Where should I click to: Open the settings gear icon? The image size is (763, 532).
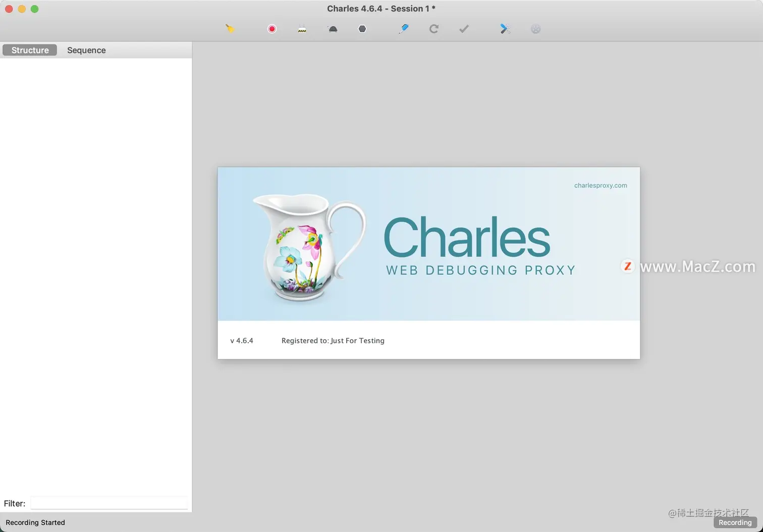point(536,29)
